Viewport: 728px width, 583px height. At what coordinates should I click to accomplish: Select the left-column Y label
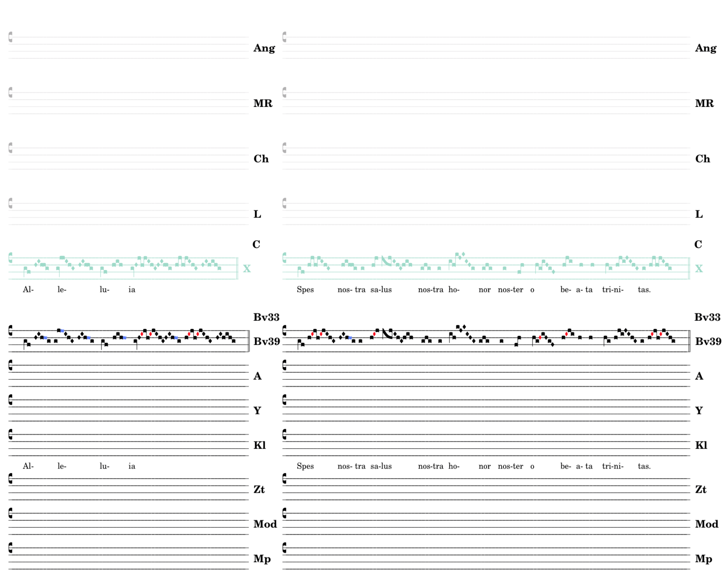click(x=257, y=411)
